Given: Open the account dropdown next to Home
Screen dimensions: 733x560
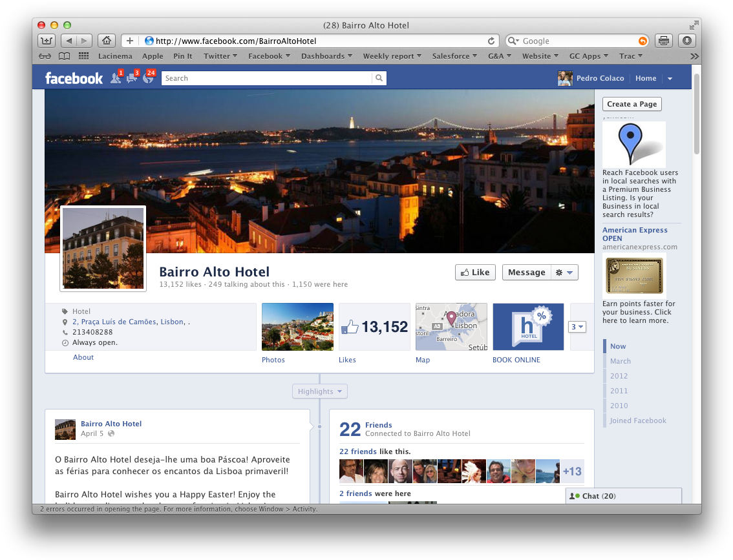Looking at the screenshot, I should (x=670, y=78).
